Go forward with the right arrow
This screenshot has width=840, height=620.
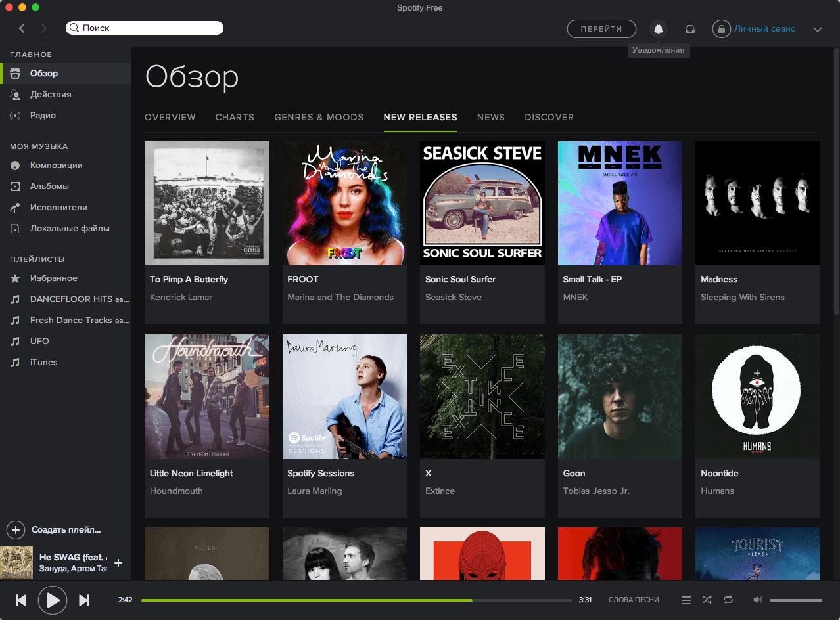click(44, 28)
